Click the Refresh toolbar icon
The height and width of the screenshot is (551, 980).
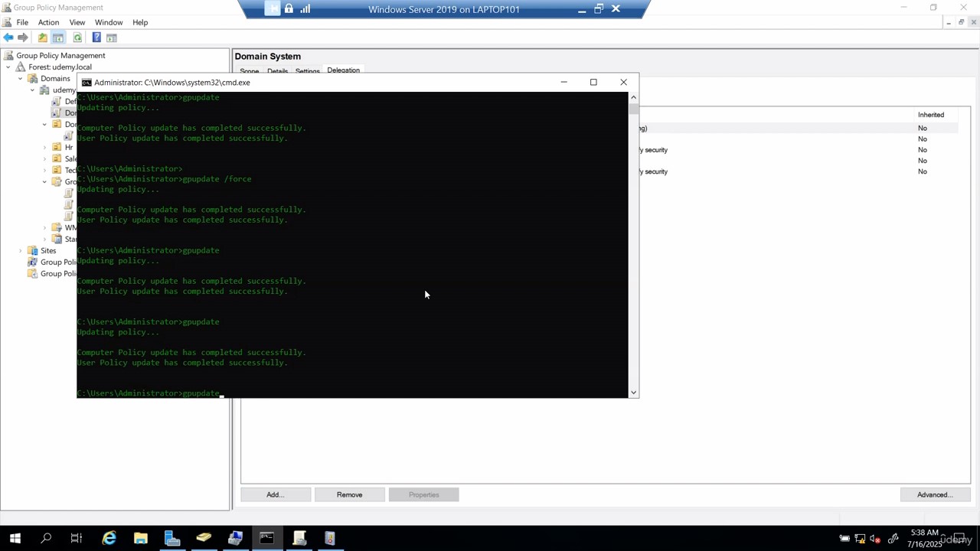(77, 37)
